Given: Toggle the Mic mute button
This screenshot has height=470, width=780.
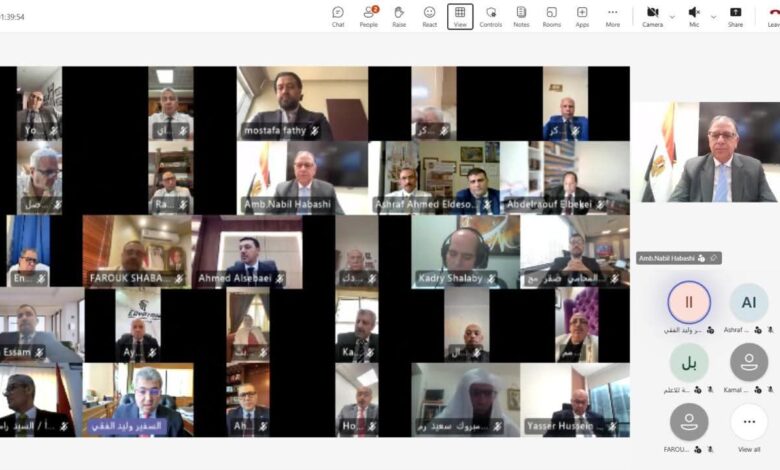Looking at the screenshot, I should [x=694, y=16].
